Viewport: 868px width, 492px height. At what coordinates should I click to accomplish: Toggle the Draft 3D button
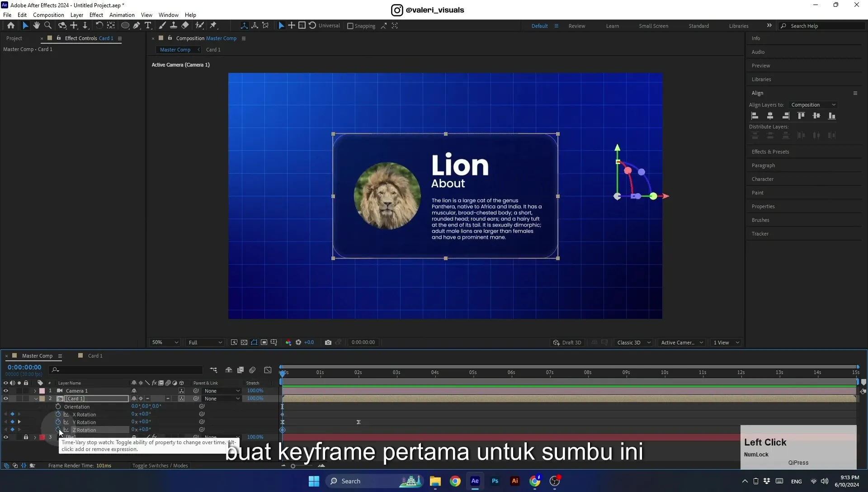click(567, 342)
